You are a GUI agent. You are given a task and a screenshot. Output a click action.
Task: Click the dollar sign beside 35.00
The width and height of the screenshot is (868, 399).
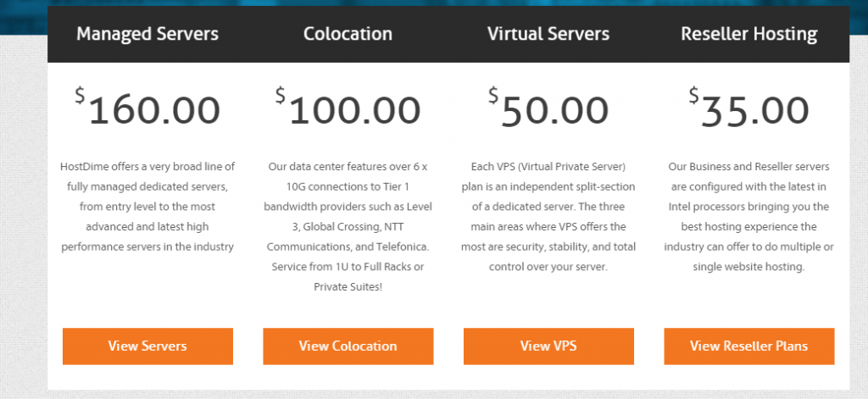[693, 96]
